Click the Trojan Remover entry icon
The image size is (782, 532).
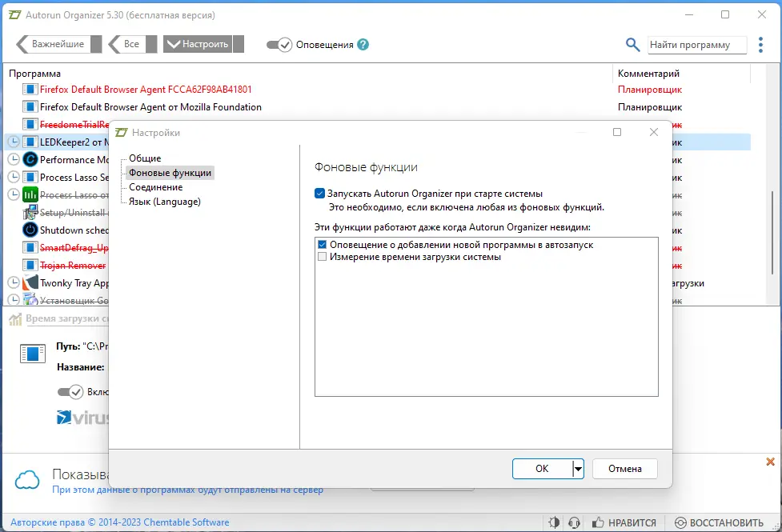(x=30, y=265)
